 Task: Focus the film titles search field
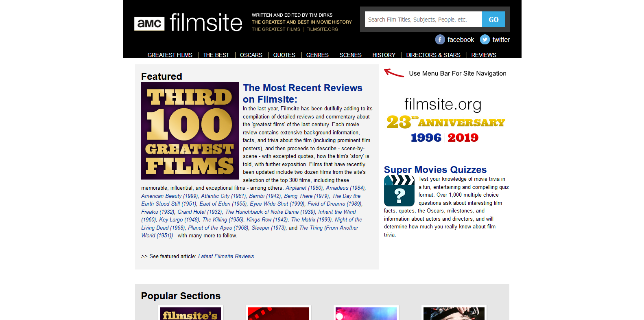423,20
